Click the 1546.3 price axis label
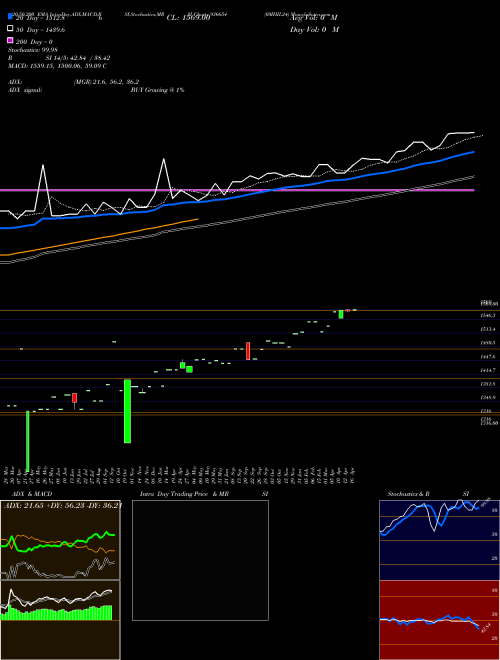 pos(488,315)
